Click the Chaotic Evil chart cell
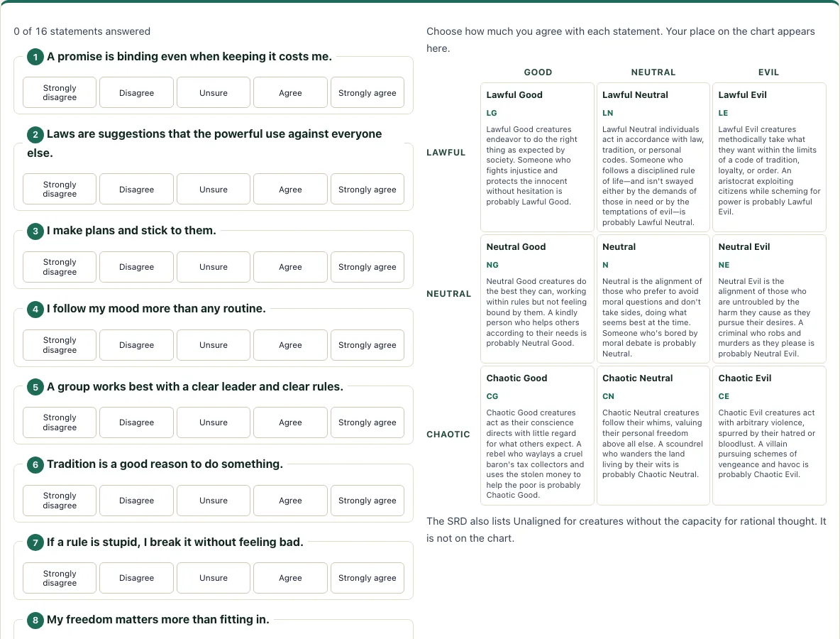Image resolution: width=840 pixels, height=639 pixels. coord(769,435)
